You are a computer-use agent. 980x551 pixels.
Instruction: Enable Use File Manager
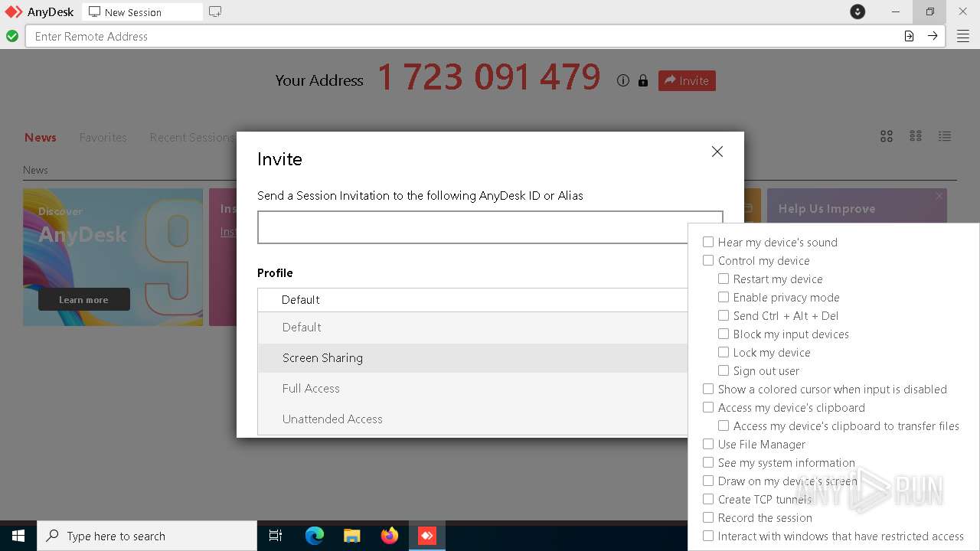708,444
